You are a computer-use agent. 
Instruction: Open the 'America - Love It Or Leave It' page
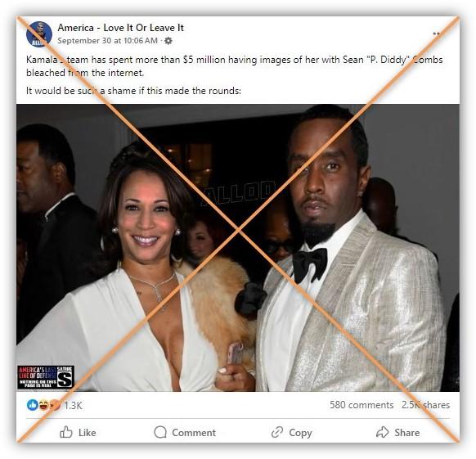(120, 28)
